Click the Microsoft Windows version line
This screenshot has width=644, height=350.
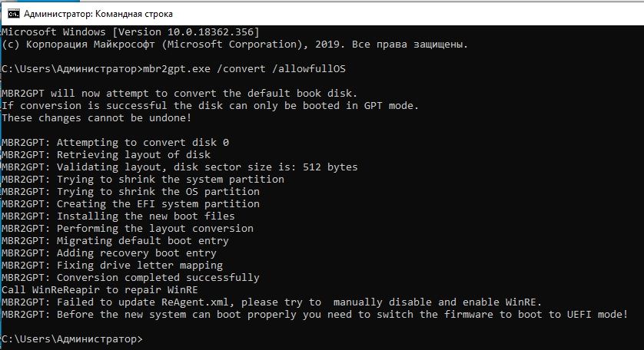(x=131, y=31)
